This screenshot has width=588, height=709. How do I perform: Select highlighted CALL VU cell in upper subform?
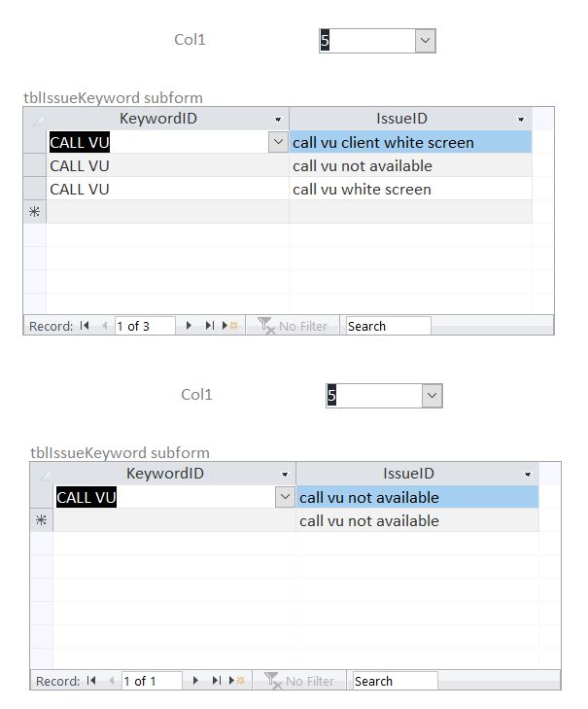point(157,142)
